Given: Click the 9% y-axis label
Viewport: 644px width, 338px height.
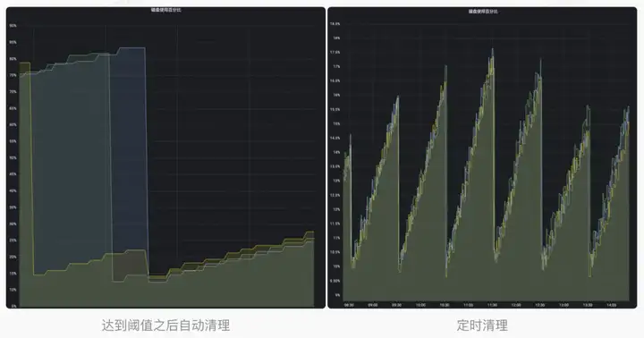Looking at the screenshot, I should click(x=337, y=295).
